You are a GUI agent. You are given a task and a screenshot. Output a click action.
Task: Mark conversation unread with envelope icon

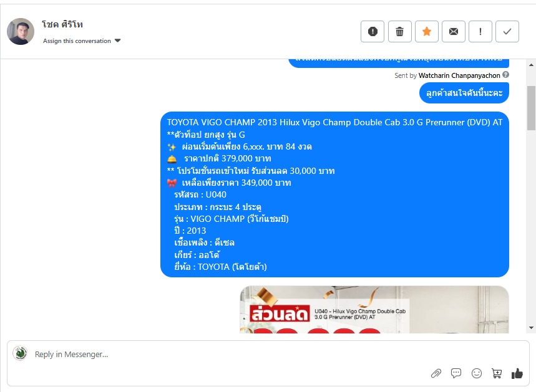point(453,31)
